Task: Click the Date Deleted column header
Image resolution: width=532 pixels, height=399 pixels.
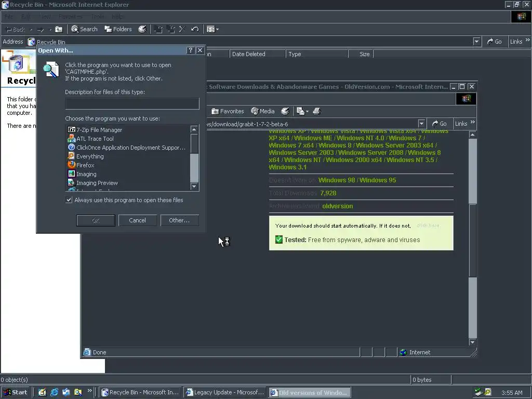Action: pos(258,54)
